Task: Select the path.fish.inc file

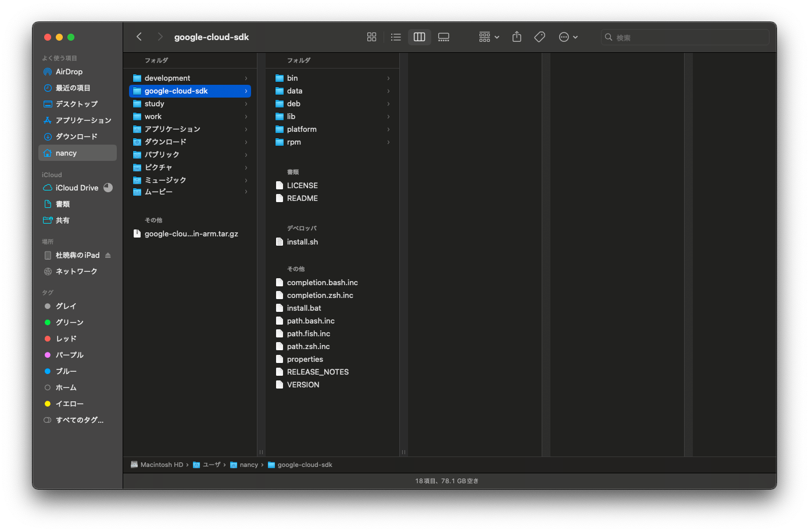Action: (332, 334)
